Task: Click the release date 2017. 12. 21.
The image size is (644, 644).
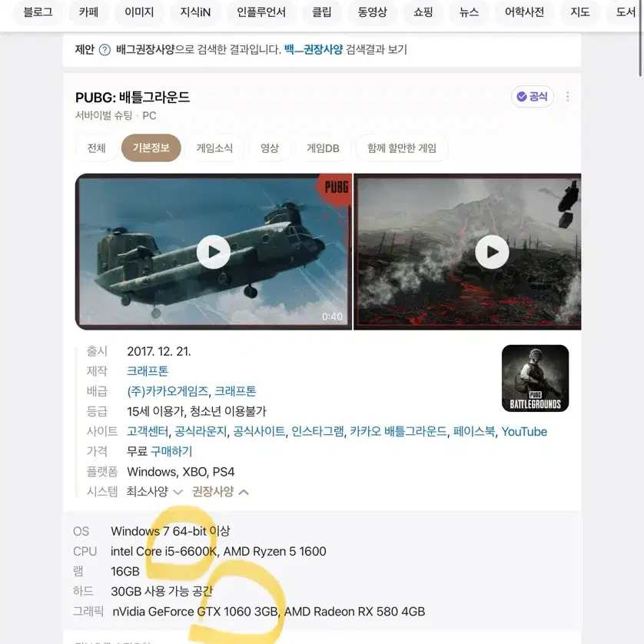Action: tap(159, 351)
